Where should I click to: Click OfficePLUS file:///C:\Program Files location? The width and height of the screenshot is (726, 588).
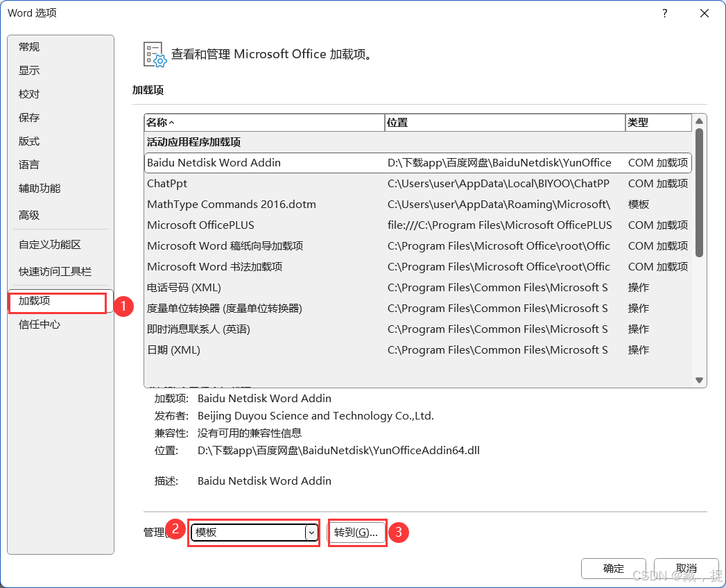point(500,225)
